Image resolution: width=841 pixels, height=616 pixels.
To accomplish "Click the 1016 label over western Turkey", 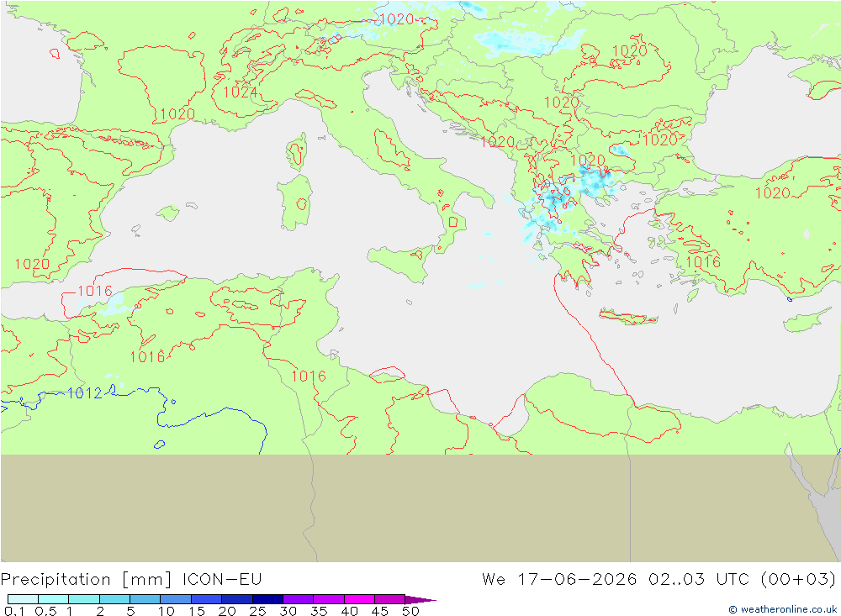I will [x=702, y=261].
